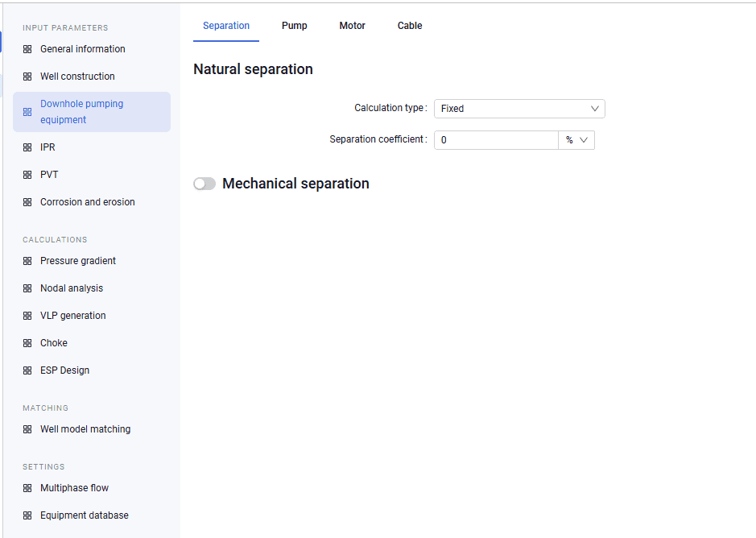Enable the Mechanical separation switch
Image resolution: width=756 pixels, height=538 pixels.
tap(204, 184)
